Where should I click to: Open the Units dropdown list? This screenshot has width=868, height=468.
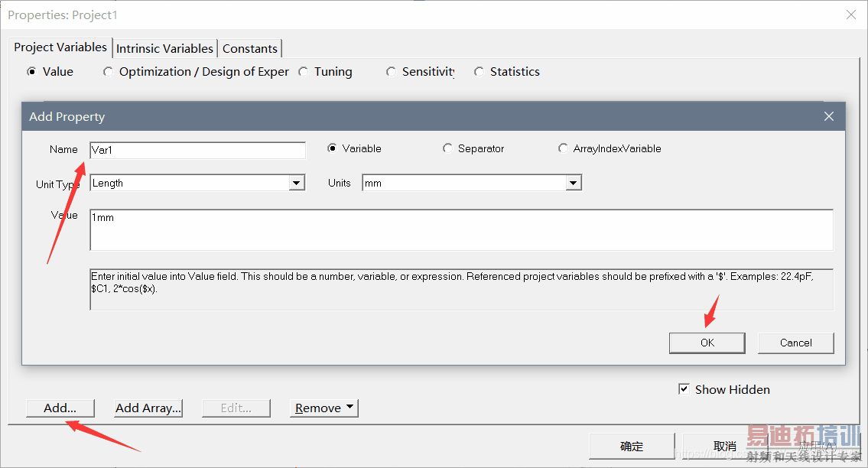574,184
